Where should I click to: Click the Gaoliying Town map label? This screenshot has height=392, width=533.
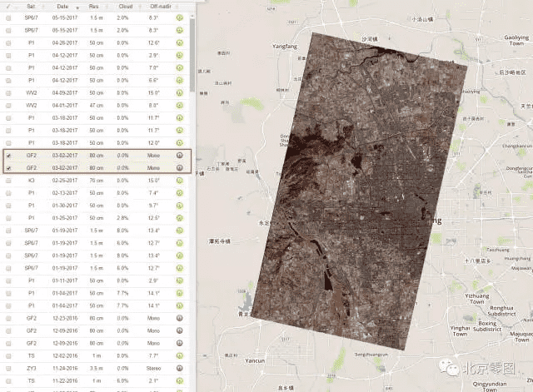tap(516, 41)
